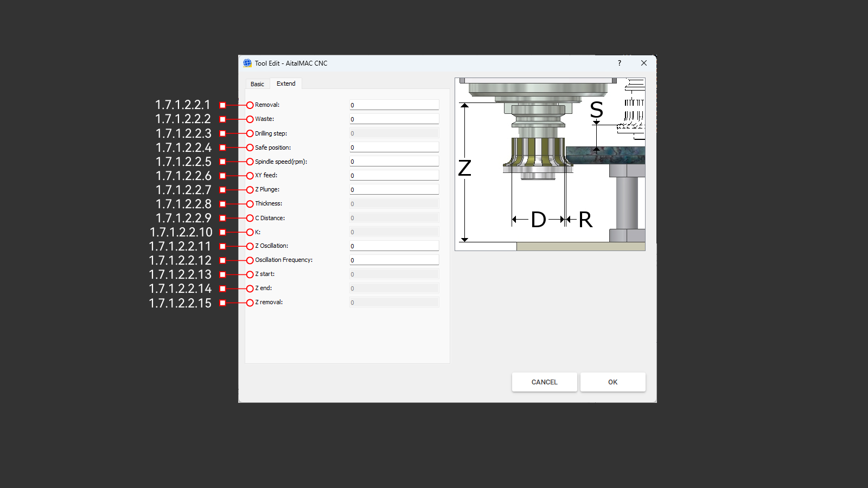Click the help question mark button
Screen dimensions: 868x488
[x=619, y=63]
